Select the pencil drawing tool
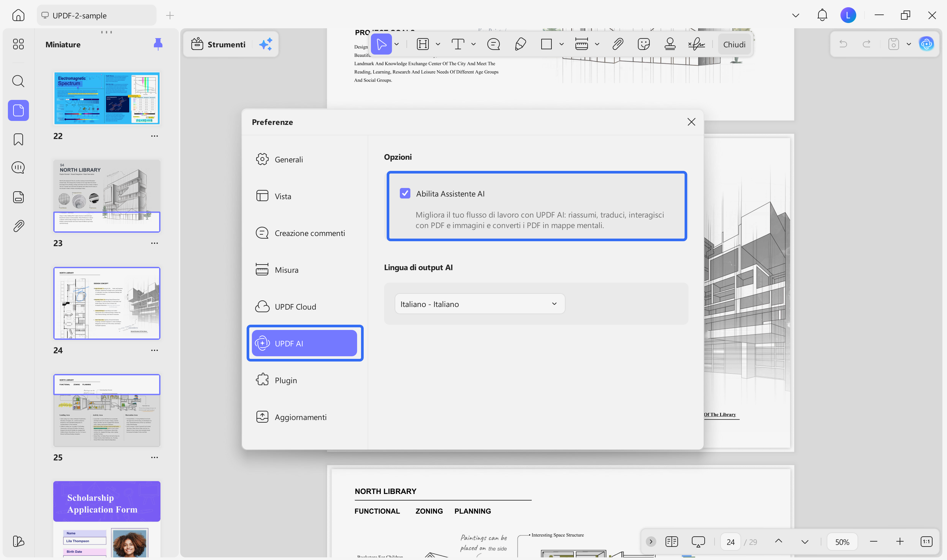947x560 pixels. [x=521, y=44]
